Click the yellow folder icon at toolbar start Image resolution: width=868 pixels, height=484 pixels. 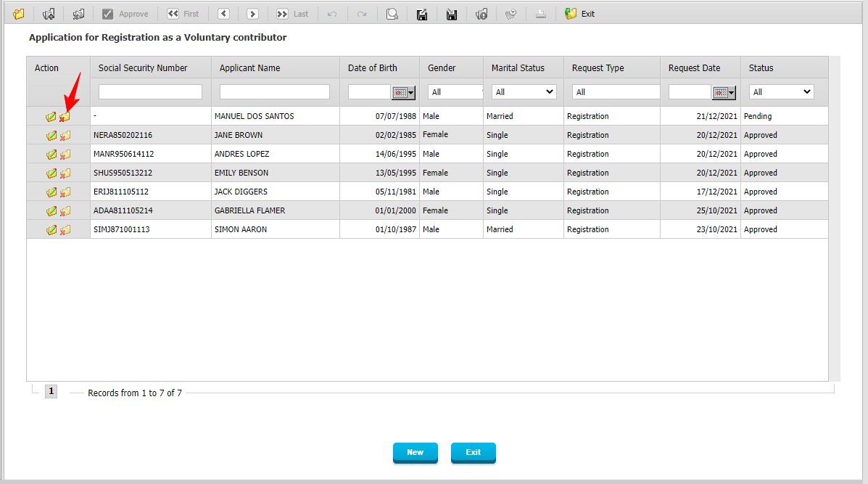pos(19,14)
